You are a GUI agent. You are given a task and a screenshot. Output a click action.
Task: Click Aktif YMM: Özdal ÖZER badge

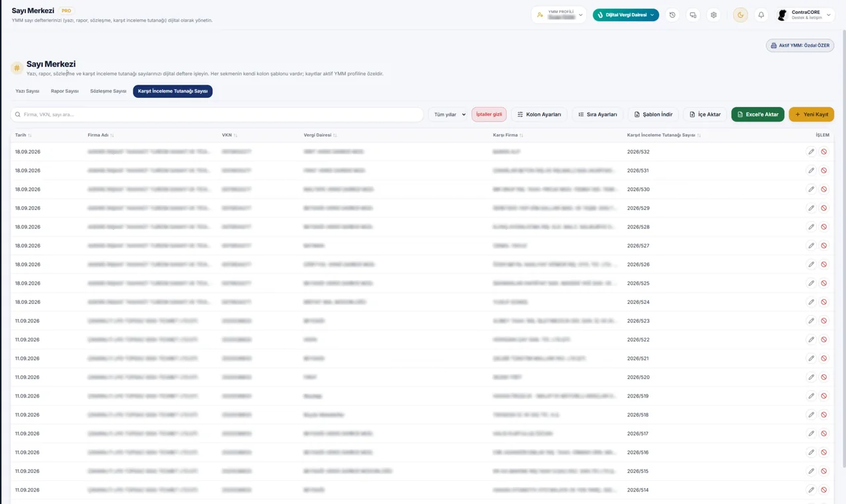point(800,46)
